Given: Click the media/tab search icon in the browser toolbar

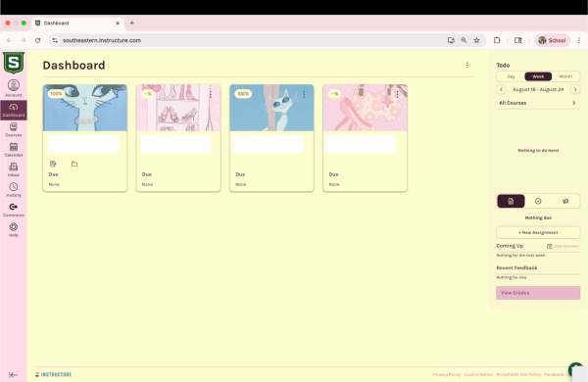Looking at the screenshot, I should (517, 40).
